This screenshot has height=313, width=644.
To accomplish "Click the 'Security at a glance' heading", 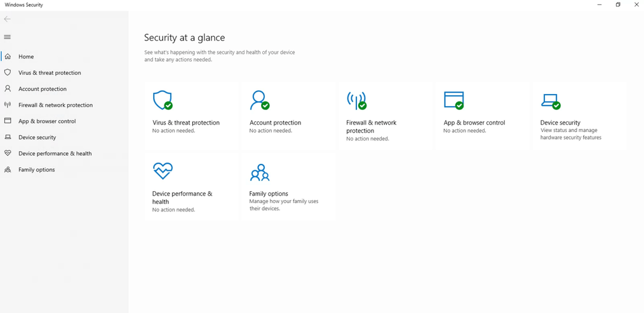I will tap(184, 37).
